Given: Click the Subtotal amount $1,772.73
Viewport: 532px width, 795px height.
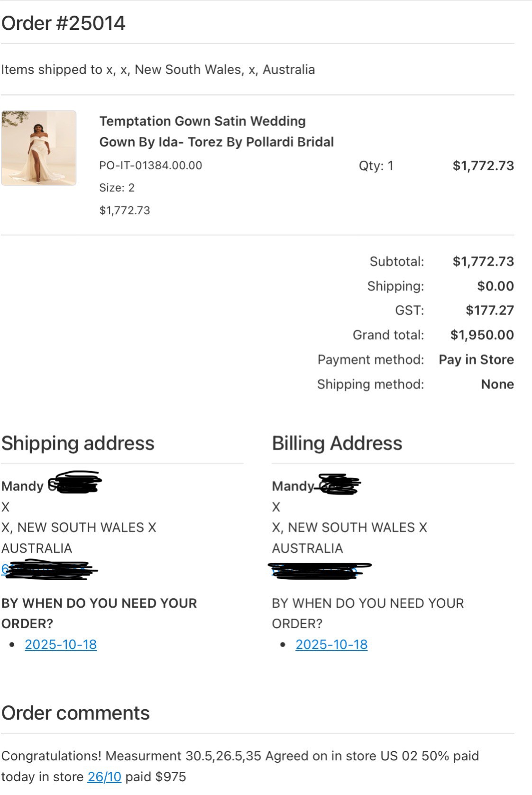Looking at the screenshot, I should click(483, 261).
